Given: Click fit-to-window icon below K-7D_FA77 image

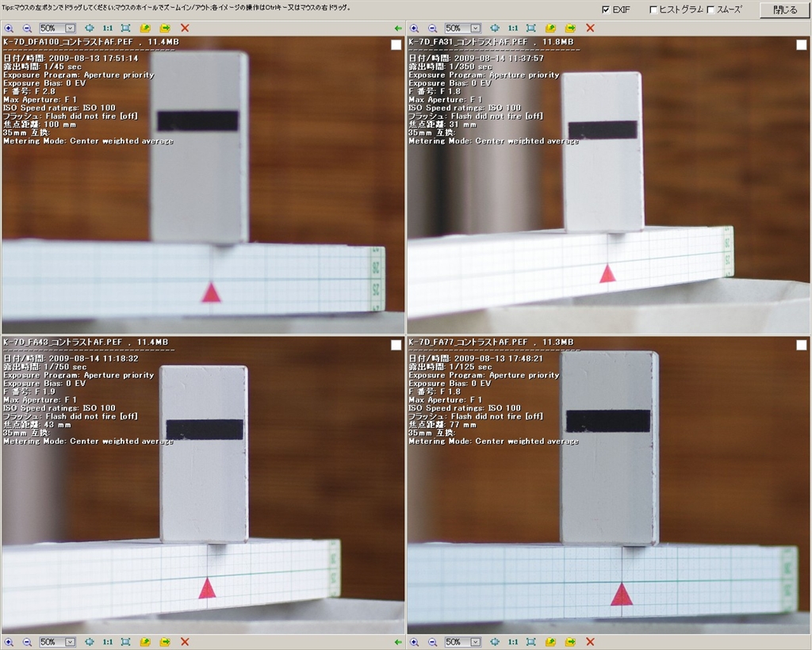Looking at the screenshot, I should (530, 642).
